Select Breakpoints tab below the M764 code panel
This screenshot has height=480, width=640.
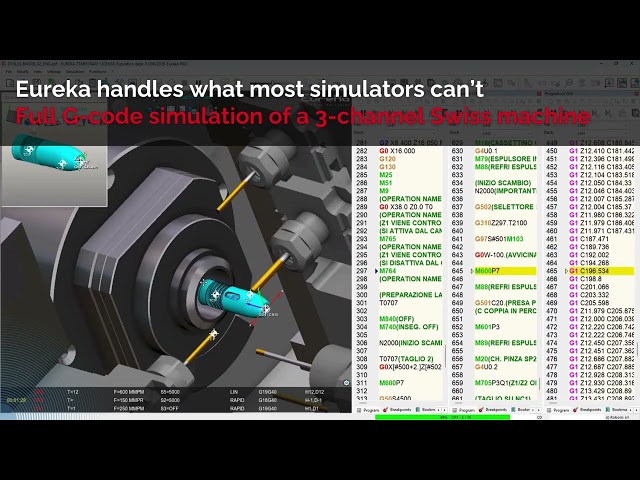[x=398, y=410]
